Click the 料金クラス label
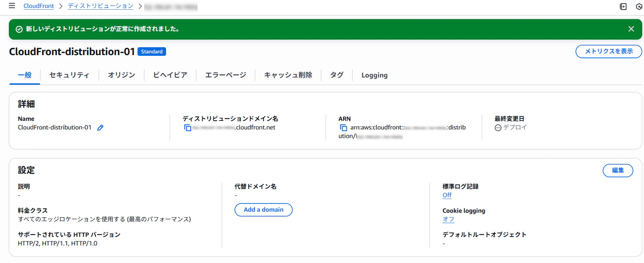Screen dimensions: 644x263 [x=33, y=210]
